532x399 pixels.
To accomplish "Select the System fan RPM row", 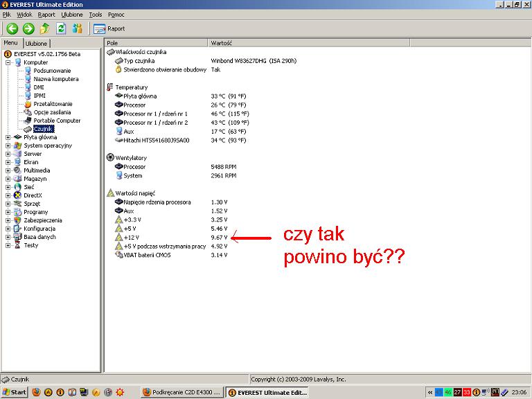I will pyautogui.click(x=175, y=175).
